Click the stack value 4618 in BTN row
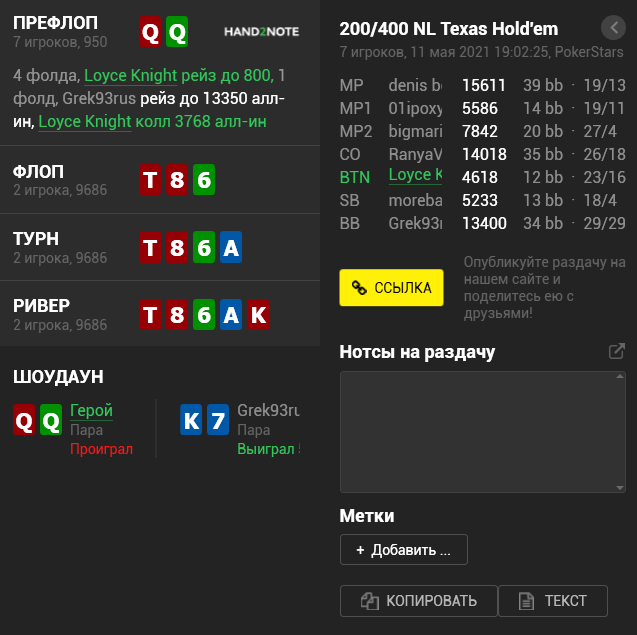637x635 pixels. tap(480, 177)
